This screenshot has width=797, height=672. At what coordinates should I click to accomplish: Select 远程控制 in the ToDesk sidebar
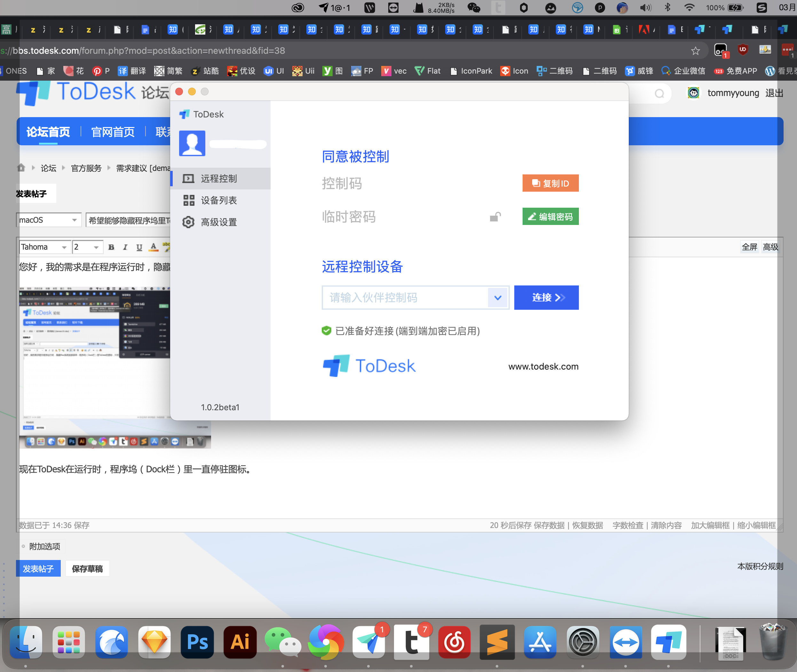tap(219, 178)
